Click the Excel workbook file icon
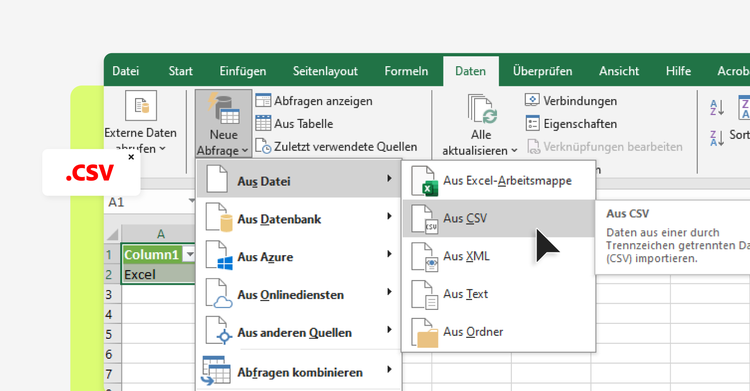This screenshot has height=391, width=750. [x=425, y=181]
